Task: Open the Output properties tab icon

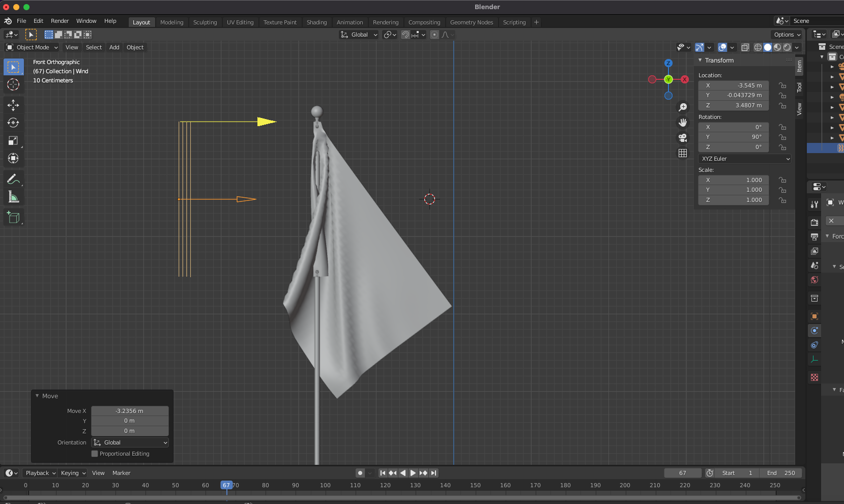Action: coord(814,236)
